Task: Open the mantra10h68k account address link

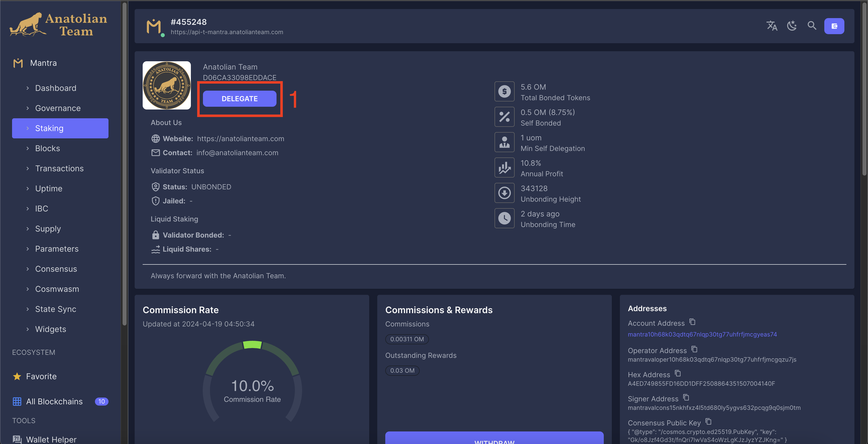Action: click(x=702, y=335)
